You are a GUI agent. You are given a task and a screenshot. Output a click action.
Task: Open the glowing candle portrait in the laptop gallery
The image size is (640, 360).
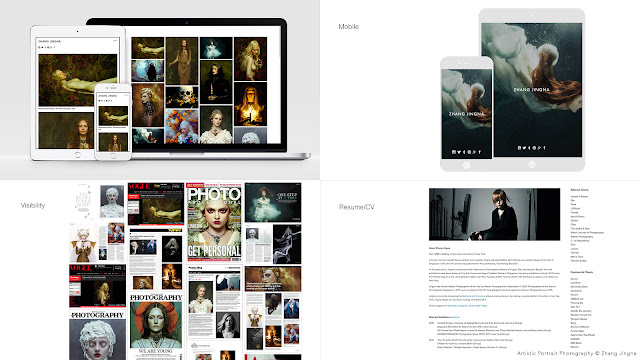[x=251, y=104]
